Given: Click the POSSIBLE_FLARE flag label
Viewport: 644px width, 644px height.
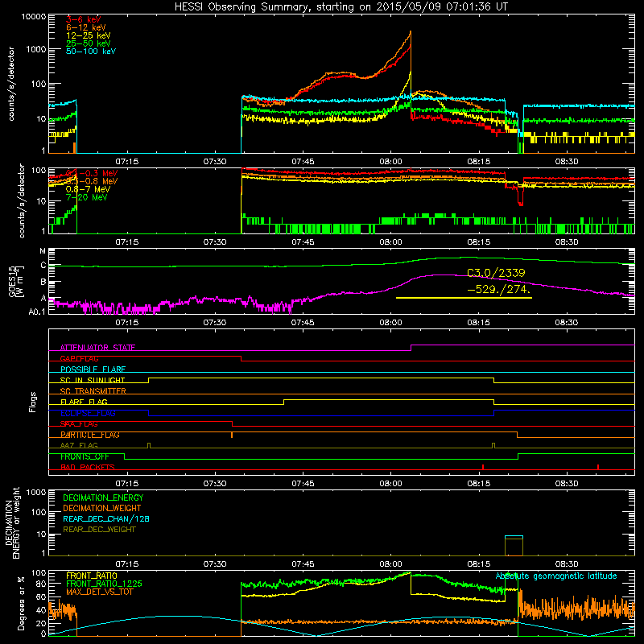Looking at the screenshot, I should pos(93,369).
